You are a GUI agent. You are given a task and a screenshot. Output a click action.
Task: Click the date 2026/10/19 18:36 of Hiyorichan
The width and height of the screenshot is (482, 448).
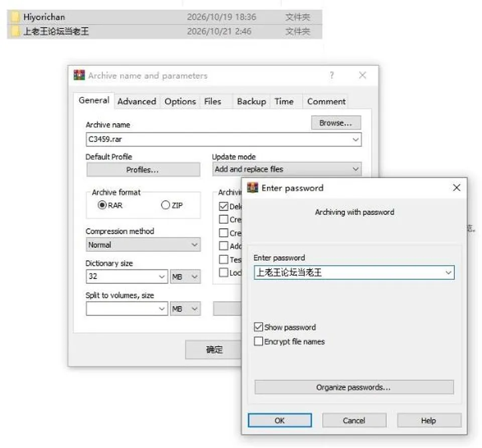221,17
